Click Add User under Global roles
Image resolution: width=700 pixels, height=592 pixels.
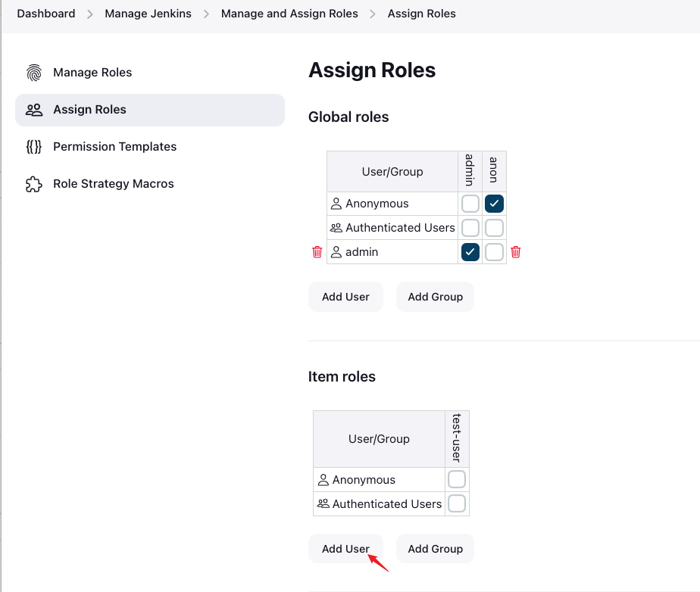pyautogui.click(x=346, y=297)
